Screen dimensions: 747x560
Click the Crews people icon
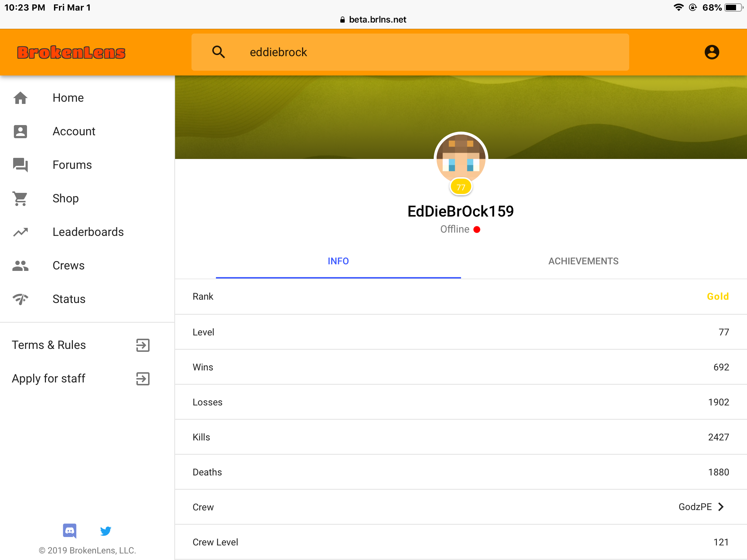pos(20,265)
